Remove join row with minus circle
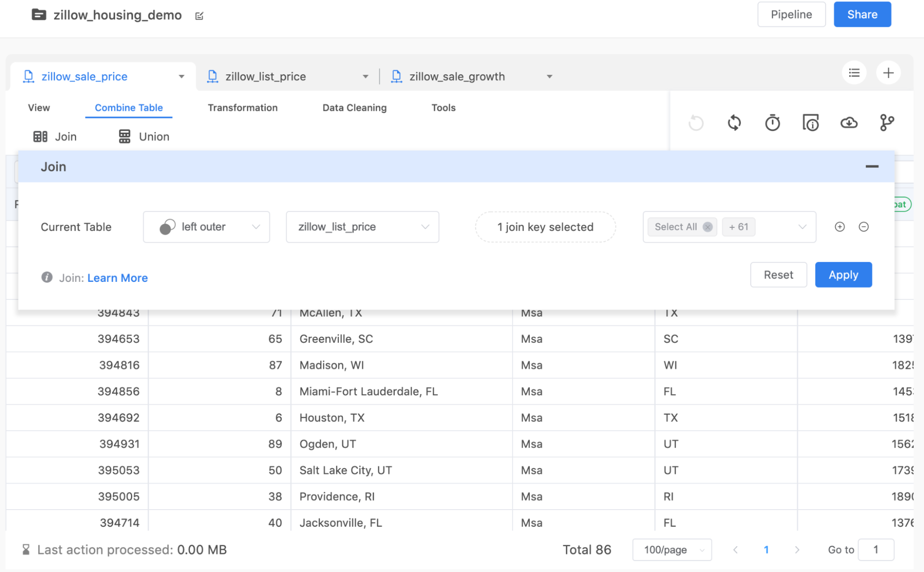924x572 pixels. [x=863, y=227]
